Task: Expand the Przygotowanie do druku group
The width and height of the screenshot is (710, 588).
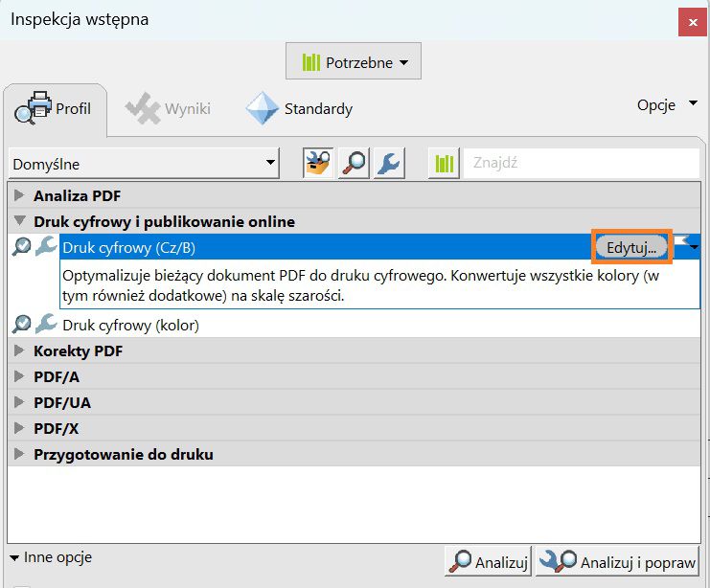Action: coord(19,454)
